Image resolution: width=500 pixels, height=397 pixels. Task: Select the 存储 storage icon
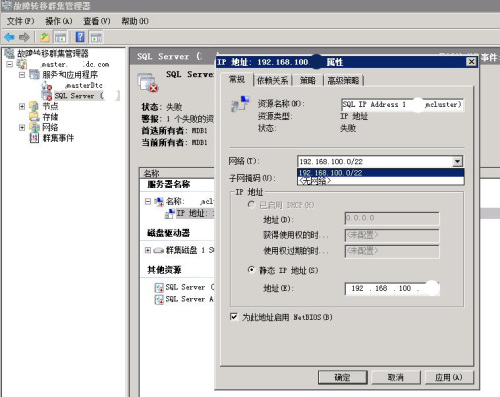[x=34, y=117]
